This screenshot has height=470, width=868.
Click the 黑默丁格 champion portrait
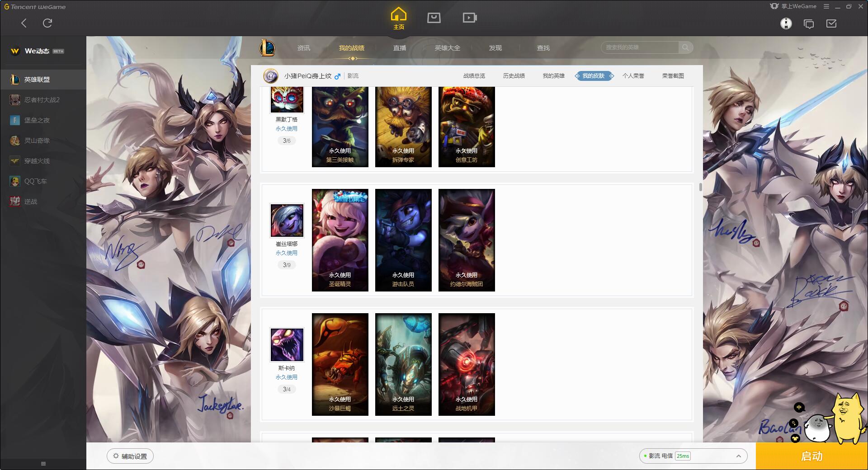[287, 99]
